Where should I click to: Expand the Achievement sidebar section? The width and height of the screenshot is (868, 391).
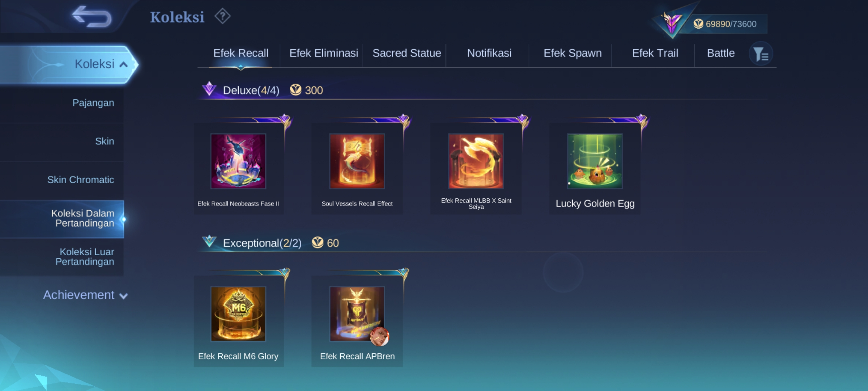pos(85,295)
